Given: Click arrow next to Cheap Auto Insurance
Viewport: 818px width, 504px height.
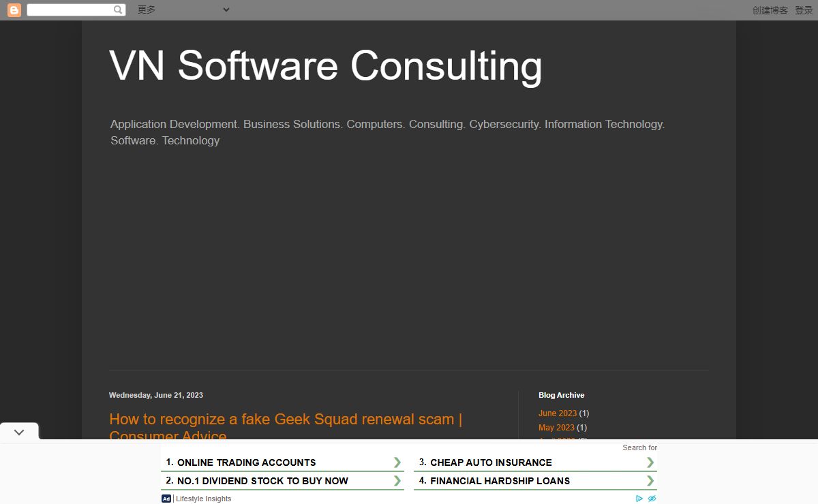Looking at the screenshot, I should point(650,462).
